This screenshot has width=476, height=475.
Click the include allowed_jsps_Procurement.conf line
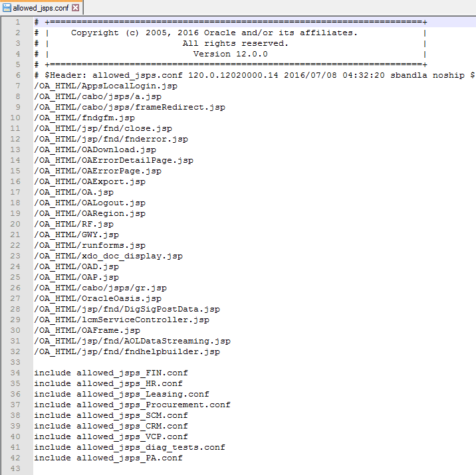tap(132, 405)
